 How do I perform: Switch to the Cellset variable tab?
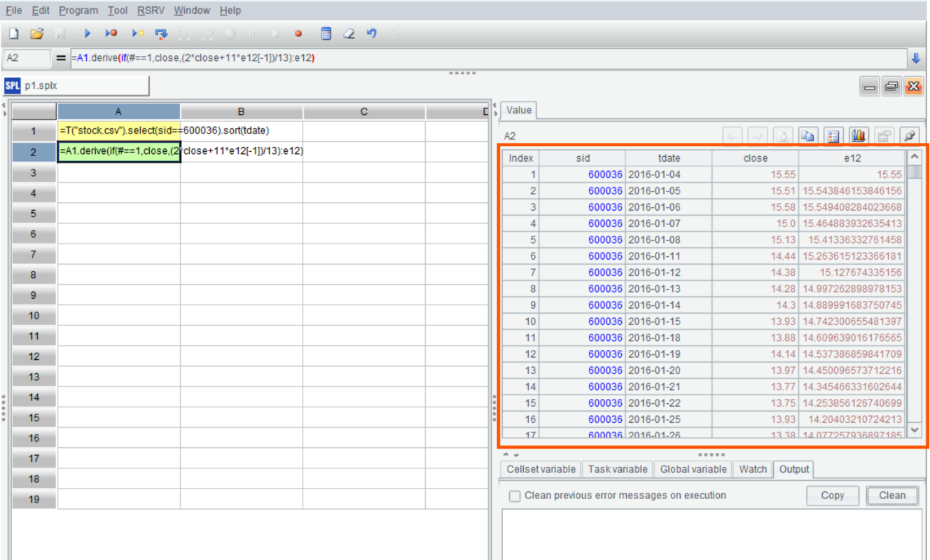pos(542,469)
